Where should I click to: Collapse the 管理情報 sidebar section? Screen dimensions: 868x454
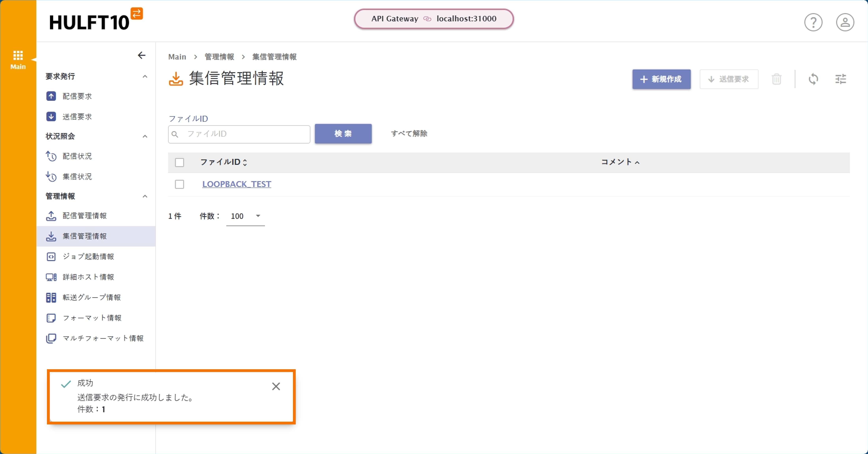pyautogui.click(x=145, y=196)
